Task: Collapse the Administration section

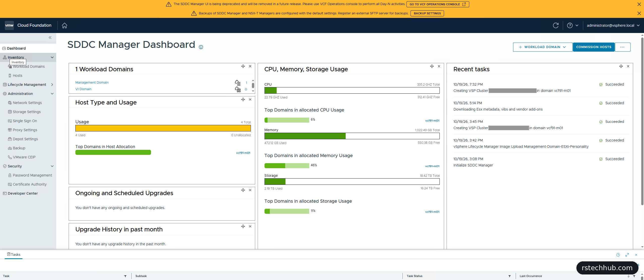Action: (52, 94)
